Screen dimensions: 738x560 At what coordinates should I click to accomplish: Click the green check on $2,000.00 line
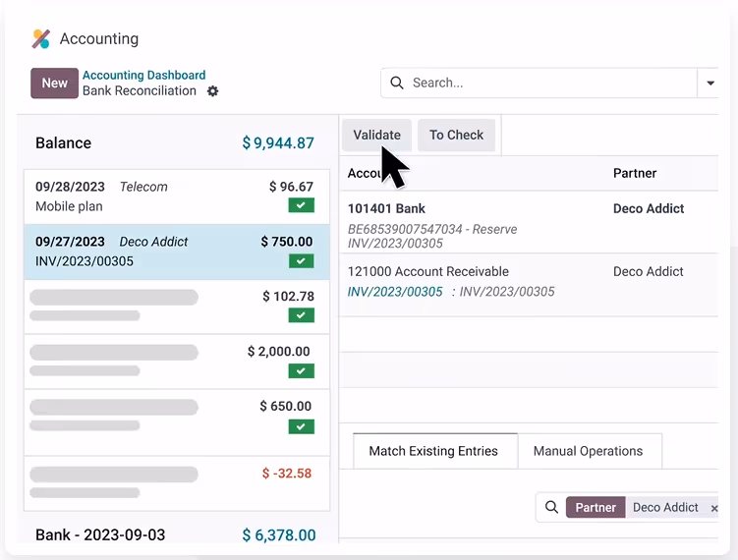click(x=302, y=370)
